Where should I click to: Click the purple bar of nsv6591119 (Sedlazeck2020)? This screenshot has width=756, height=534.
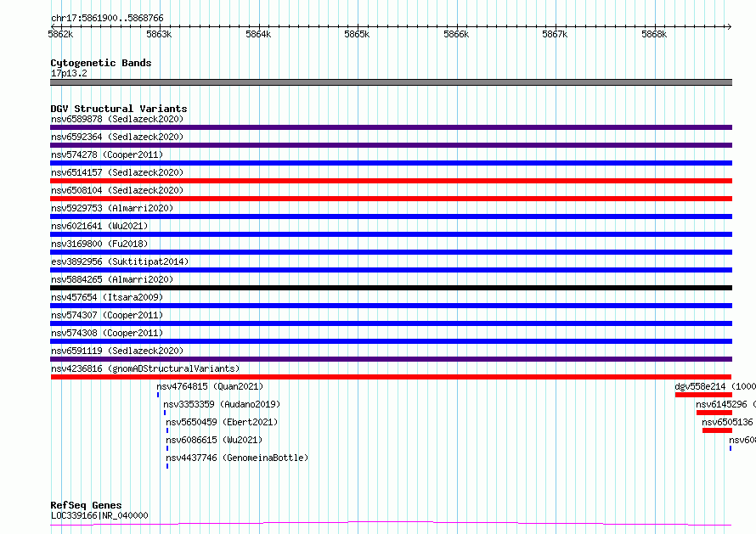point(391,359)
